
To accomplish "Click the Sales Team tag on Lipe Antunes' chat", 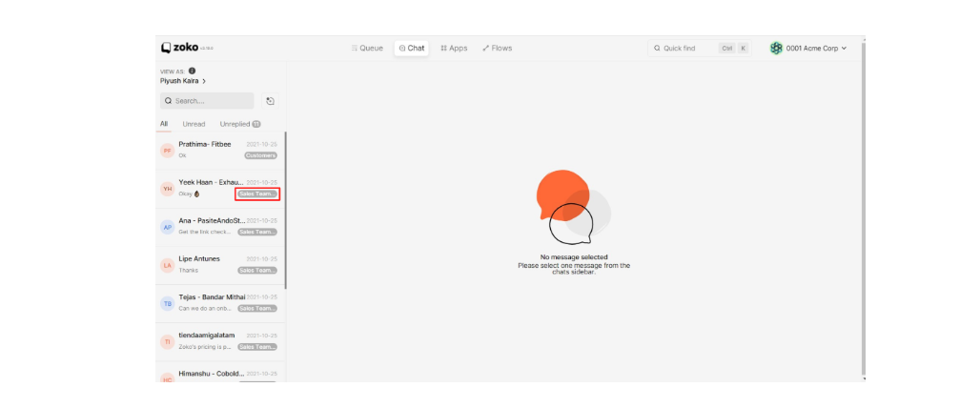I will [x=257, y=271].
